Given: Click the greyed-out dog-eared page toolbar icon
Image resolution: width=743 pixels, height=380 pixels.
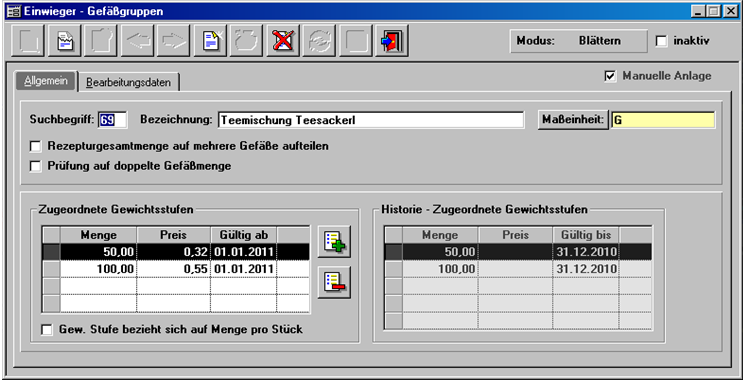Looking at the screenshot, I should coord(101,41).
